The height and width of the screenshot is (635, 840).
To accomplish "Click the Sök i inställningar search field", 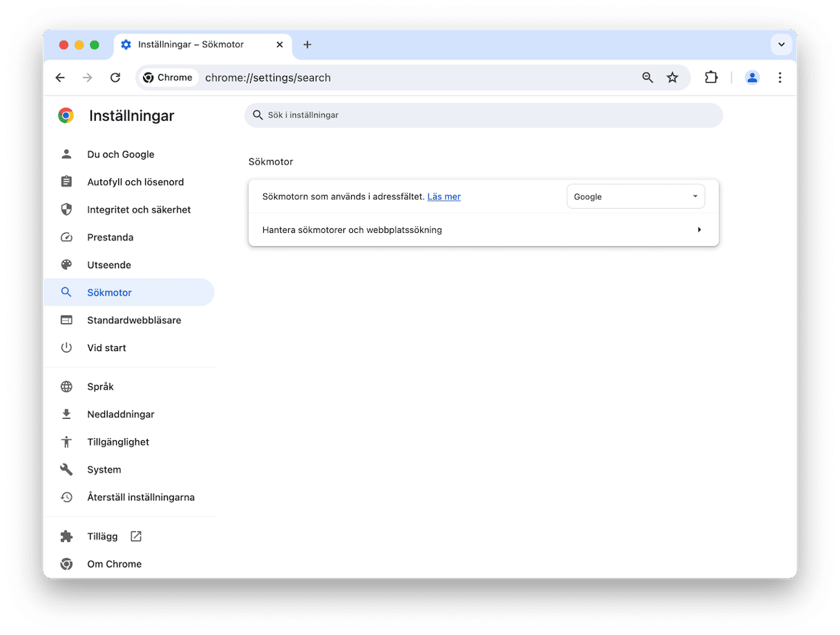I will click(484, 115).
